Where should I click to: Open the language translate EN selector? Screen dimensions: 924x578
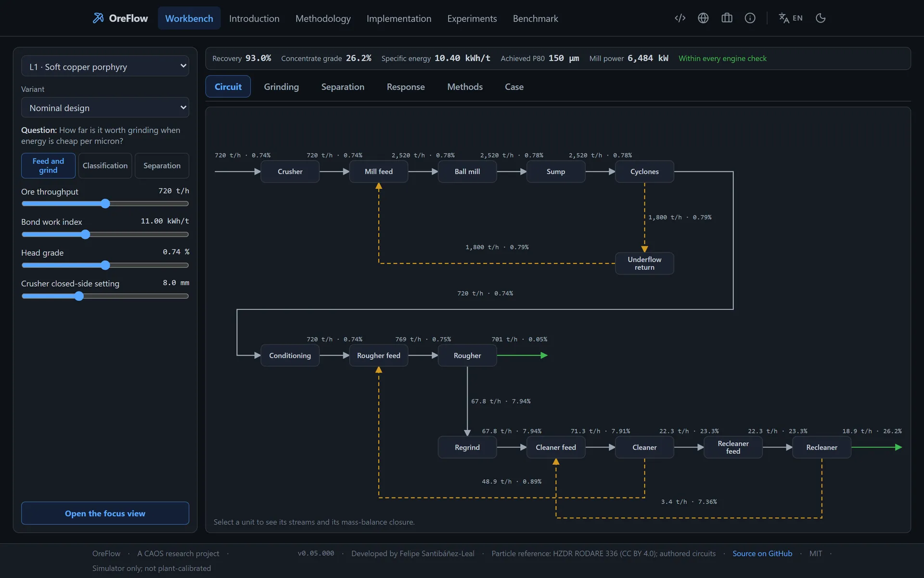(791, 18)
